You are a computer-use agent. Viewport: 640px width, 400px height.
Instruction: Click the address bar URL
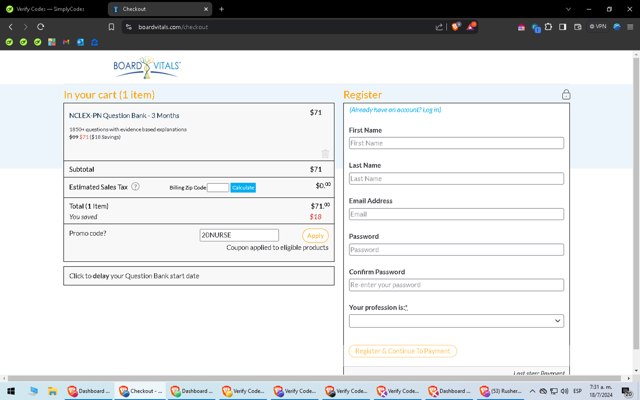click(173, 27)
